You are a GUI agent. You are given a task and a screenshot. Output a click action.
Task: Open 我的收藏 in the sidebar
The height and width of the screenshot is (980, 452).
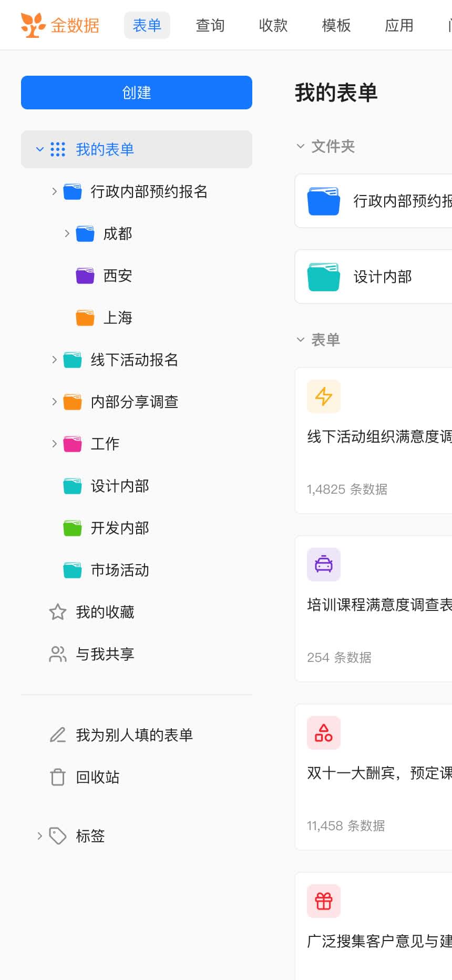pos(105,612)
